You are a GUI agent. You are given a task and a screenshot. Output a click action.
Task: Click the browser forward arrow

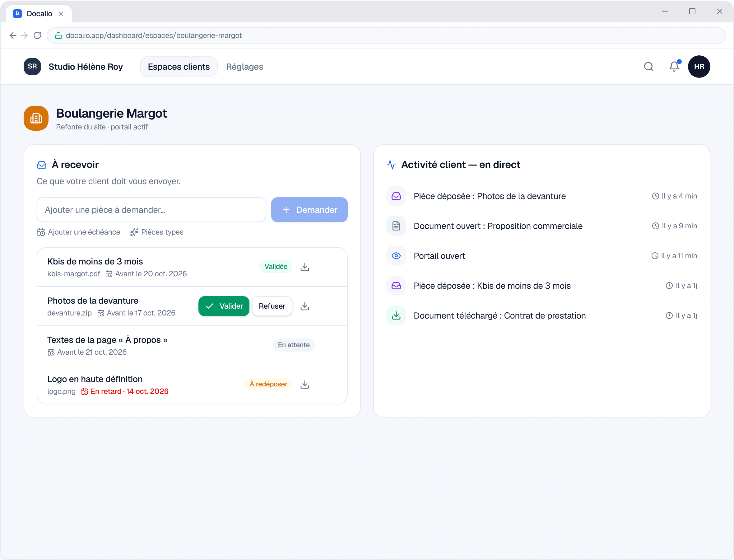tap(24, 35)
